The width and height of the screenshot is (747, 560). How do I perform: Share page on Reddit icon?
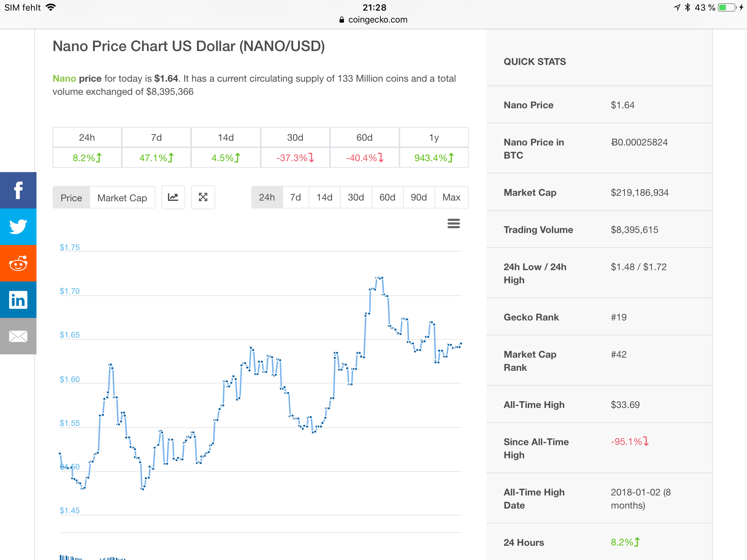click(x=18, y=263)
